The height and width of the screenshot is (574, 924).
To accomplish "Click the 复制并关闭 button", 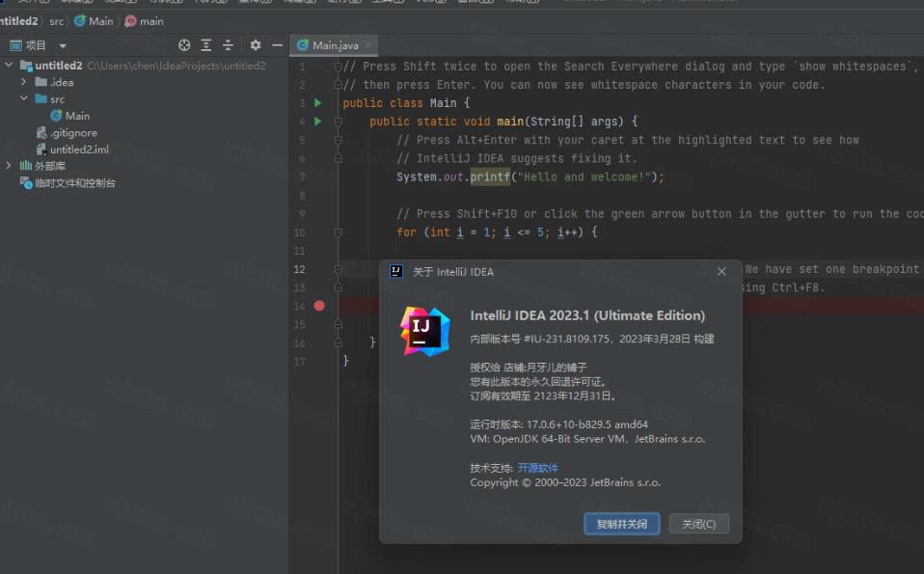I will click(x=621, y=524).
